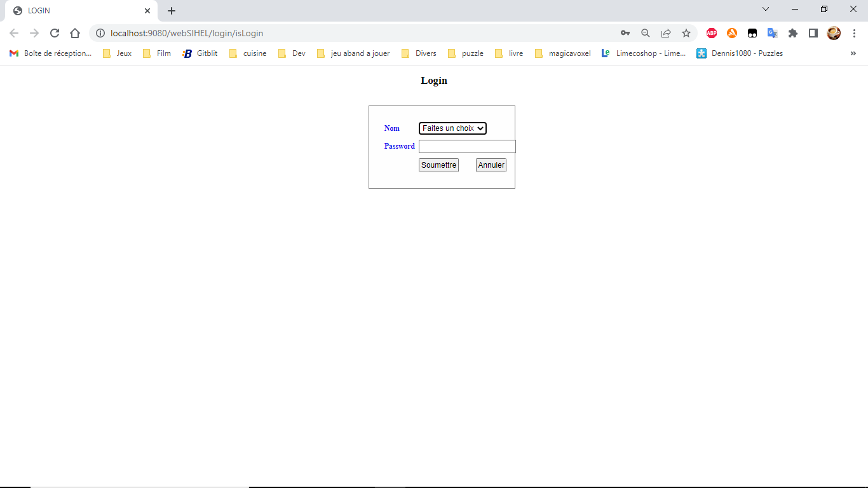
Task: Minimize the browser window
Action: pos(795,9)
